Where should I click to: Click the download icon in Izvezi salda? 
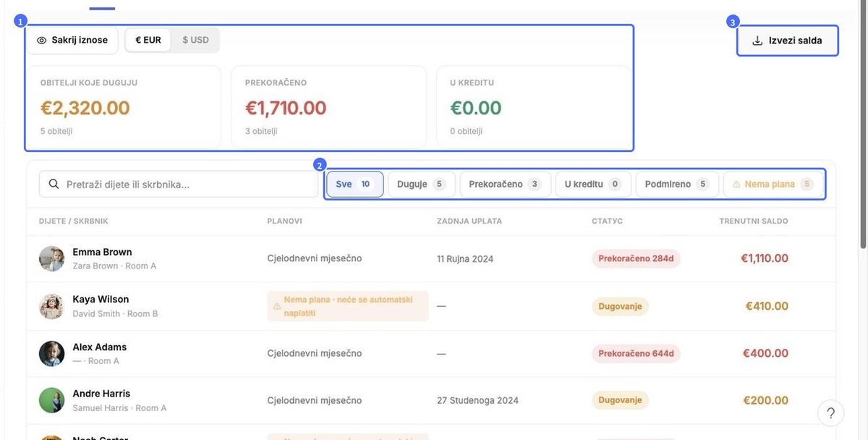pyautogui.click(x=757, y=41)
